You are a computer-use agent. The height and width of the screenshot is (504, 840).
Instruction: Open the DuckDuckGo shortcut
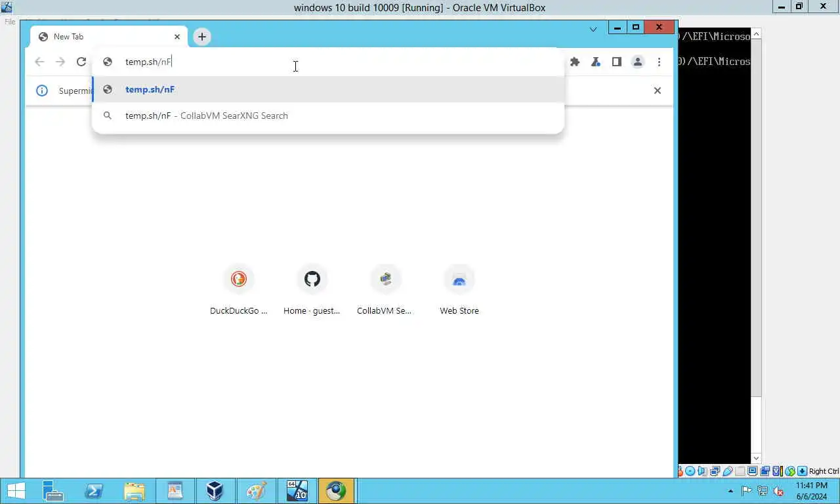click(239, 291)
